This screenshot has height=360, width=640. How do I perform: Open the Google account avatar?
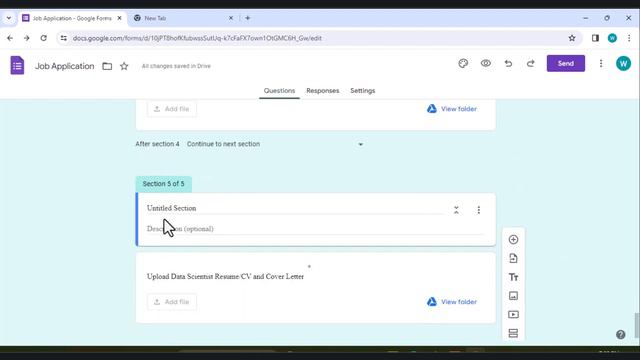click(623, 64)
